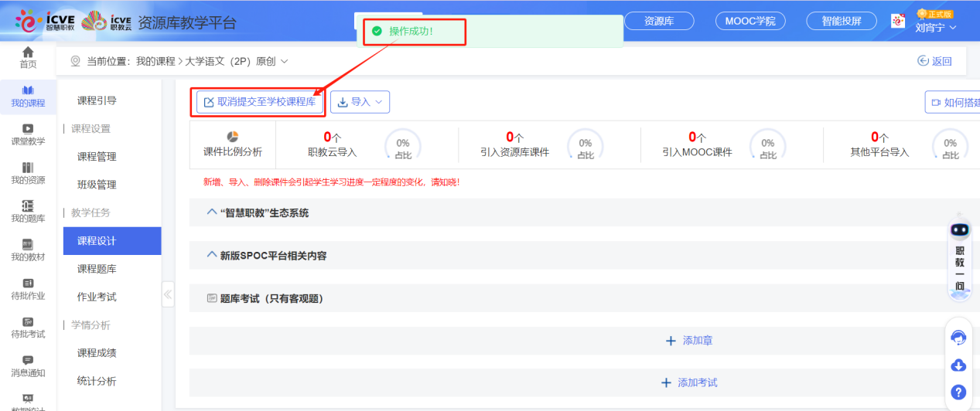Screen dimensions: 980x411
Task: Click 取消提交至学校课程库 button
Action: pyautogui.click(x=259, y=102)
